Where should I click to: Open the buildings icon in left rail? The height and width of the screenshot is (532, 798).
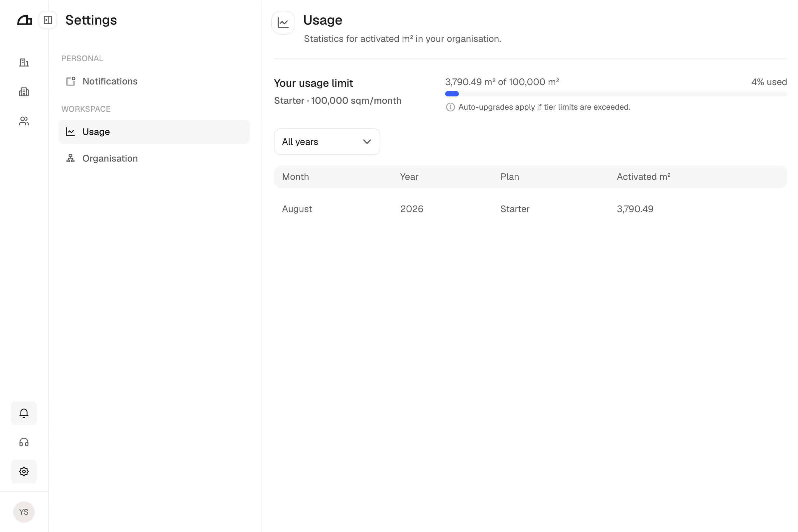pyautogui.click(x=24, y=63)
